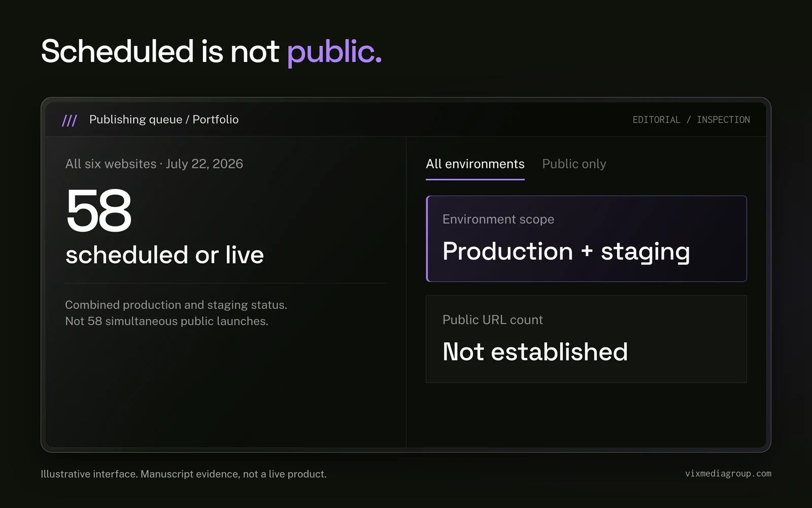812x508 pixels.
Task: Click the large 58 count
Action: [x=98, y=210]
